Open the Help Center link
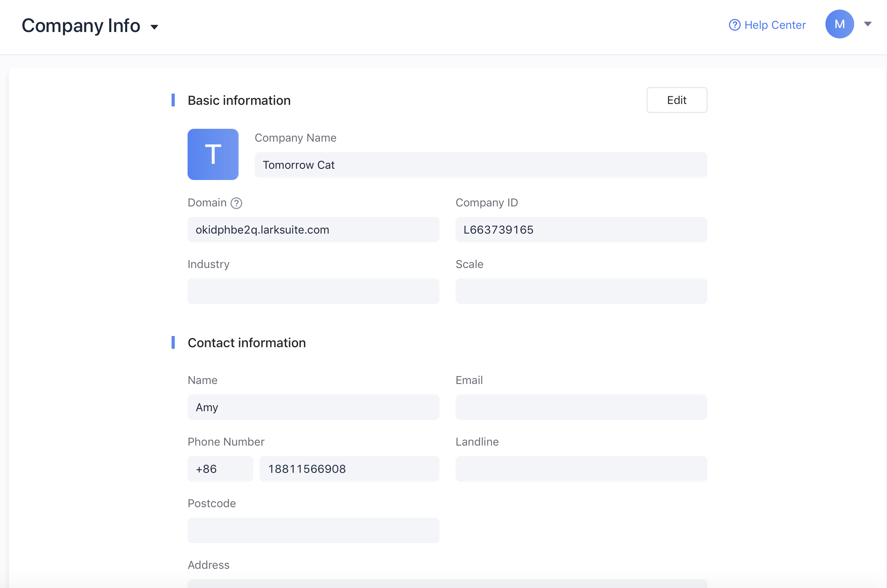887x588 pixels. pyautogui.click(x=775, y=25)
